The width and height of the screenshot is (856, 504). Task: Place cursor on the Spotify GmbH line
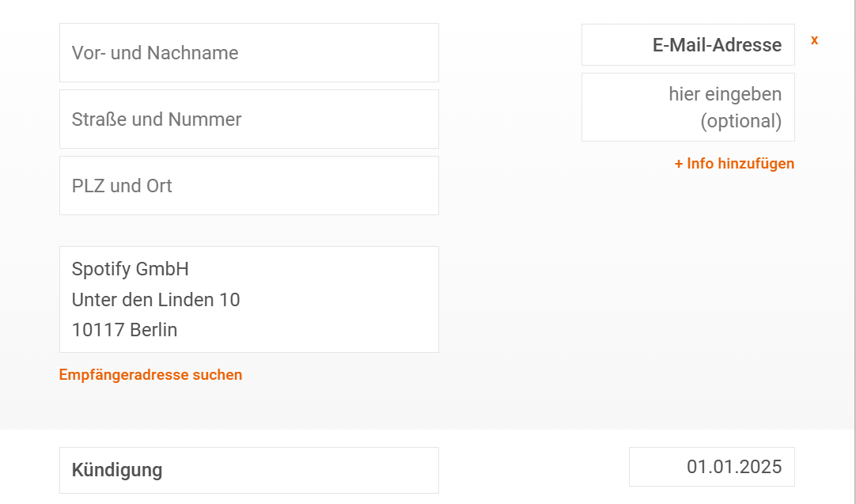[131, 269]
